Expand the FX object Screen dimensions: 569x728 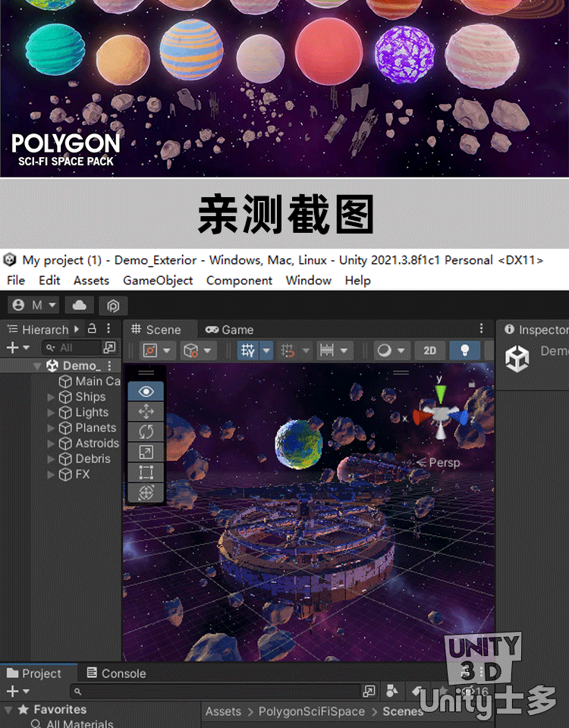pos(51,475)
